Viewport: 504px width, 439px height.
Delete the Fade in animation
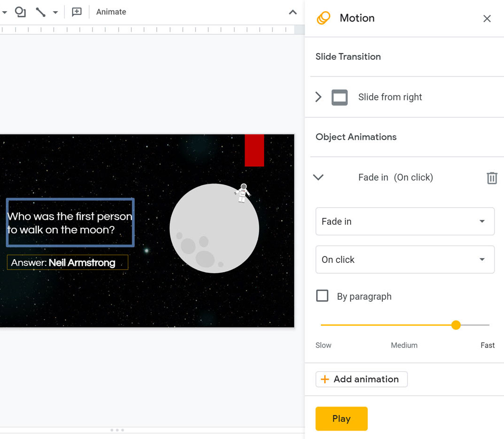pos(492,178)
